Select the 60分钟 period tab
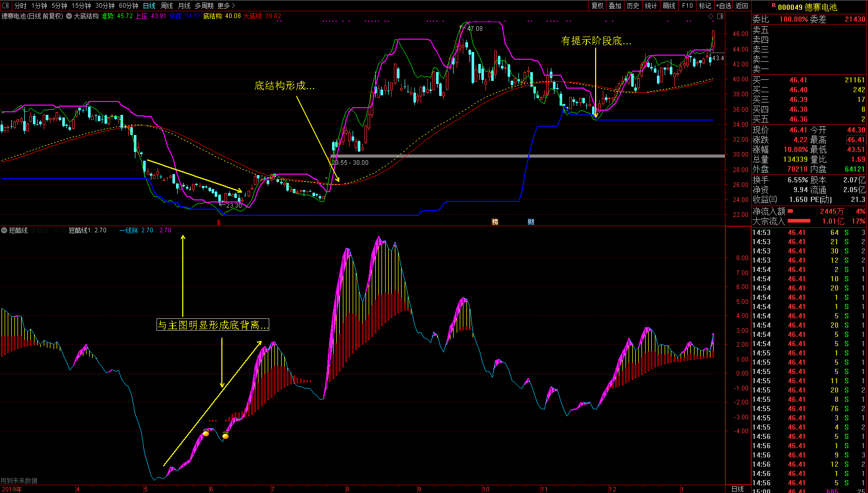This screenshot has height=493, width=868. click(129, 6)
